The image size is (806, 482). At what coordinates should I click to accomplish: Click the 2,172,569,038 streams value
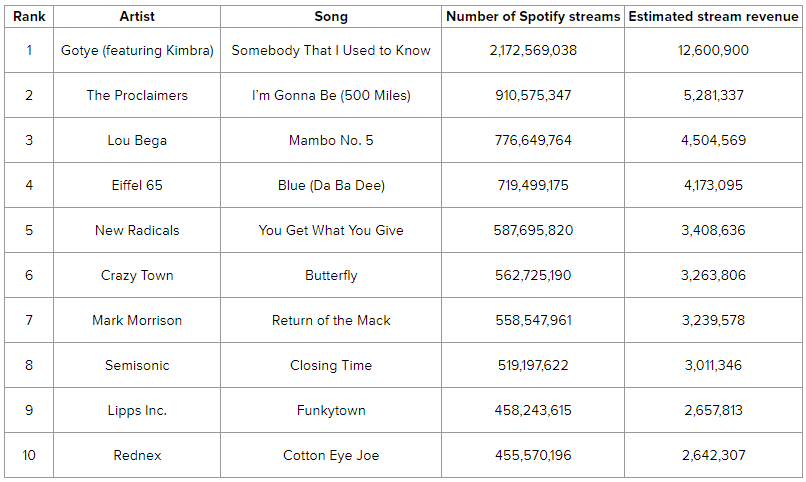point(533,50)
